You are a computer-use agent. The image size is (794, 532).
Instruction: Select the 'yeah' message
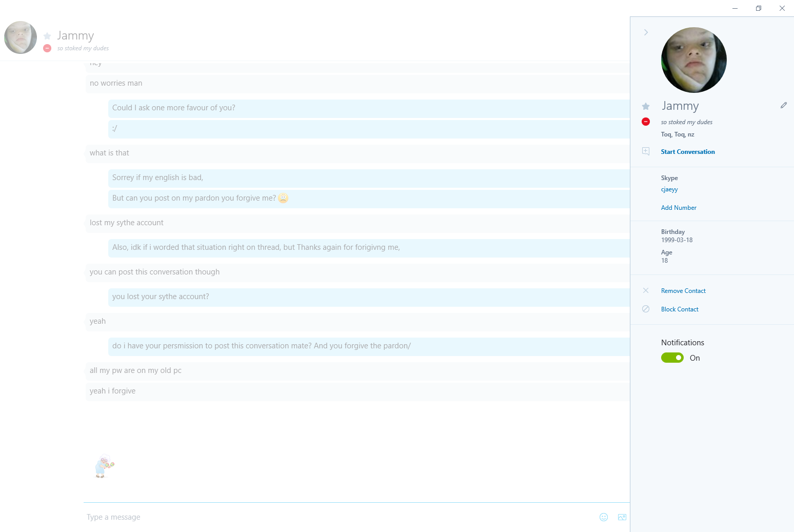pos(358,321)
